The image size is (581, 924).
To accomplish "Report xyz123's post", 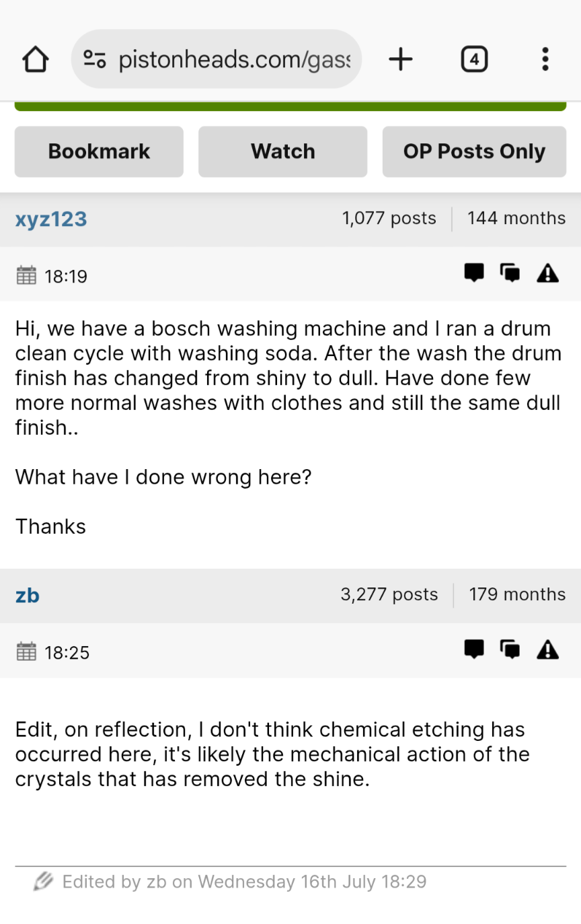I will point(548,273).
